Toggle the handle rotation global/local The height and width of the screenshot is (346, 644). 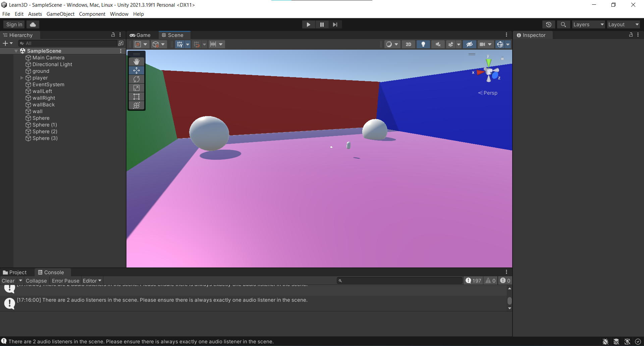(x=159, y=44)
